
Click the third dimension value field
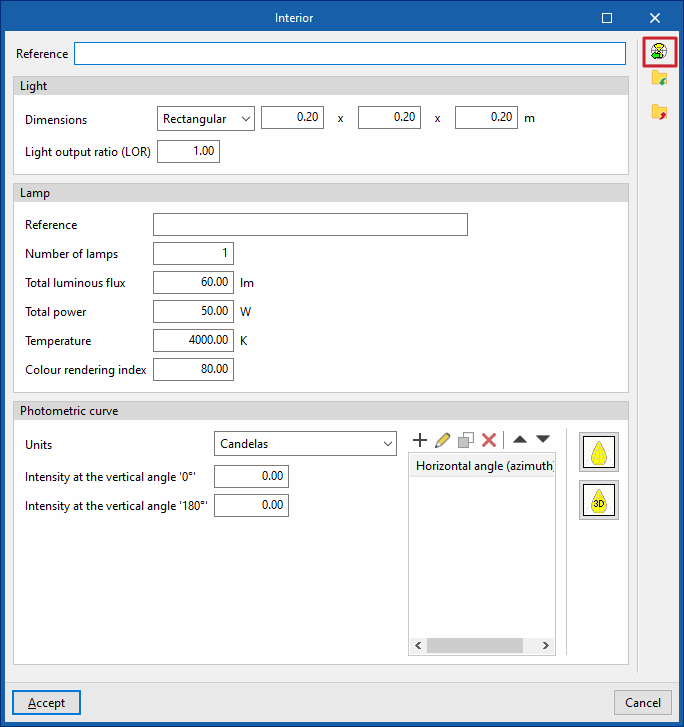click(x=486, y=117)
